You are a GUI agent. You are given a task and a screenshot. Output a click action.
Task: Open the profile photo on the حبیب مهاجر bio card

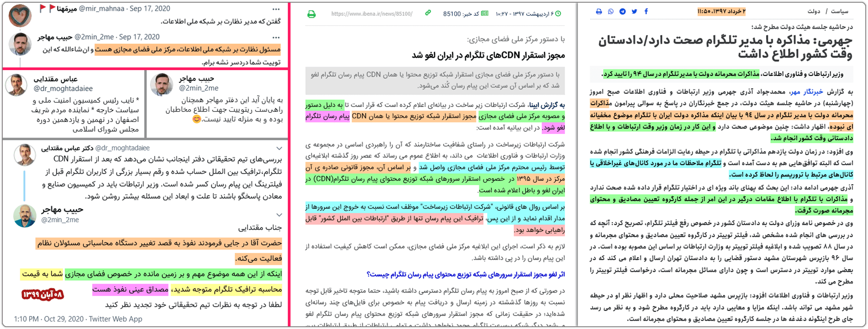(162, 85)
